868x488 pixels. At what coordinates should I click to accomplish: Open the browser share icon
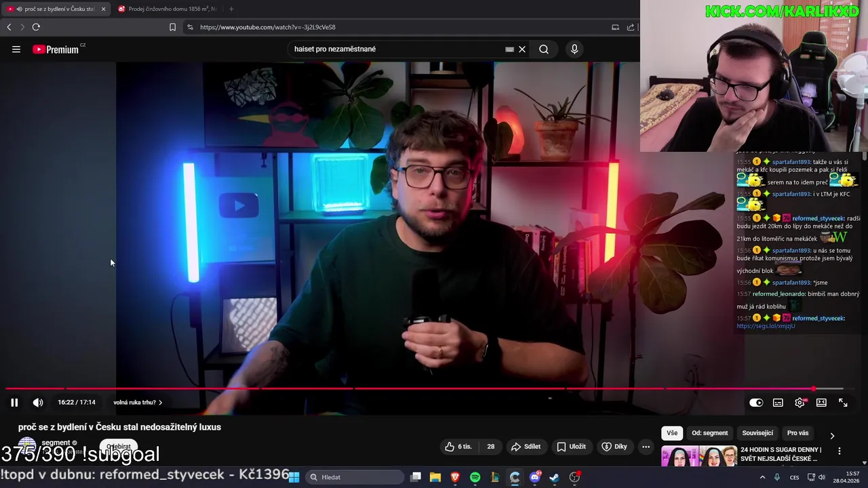(x=631, y=27)
